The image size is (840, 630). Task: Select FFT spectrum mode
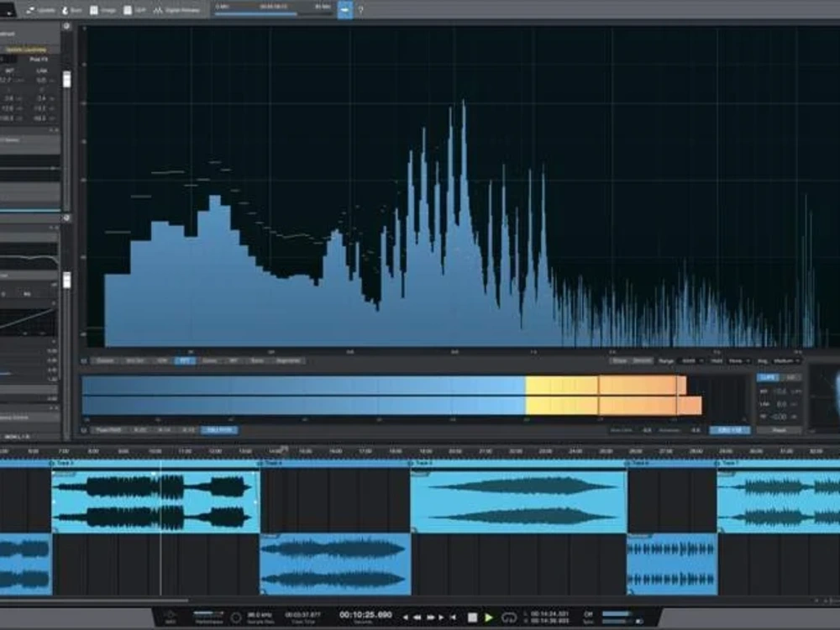click(x=185, y=361)
